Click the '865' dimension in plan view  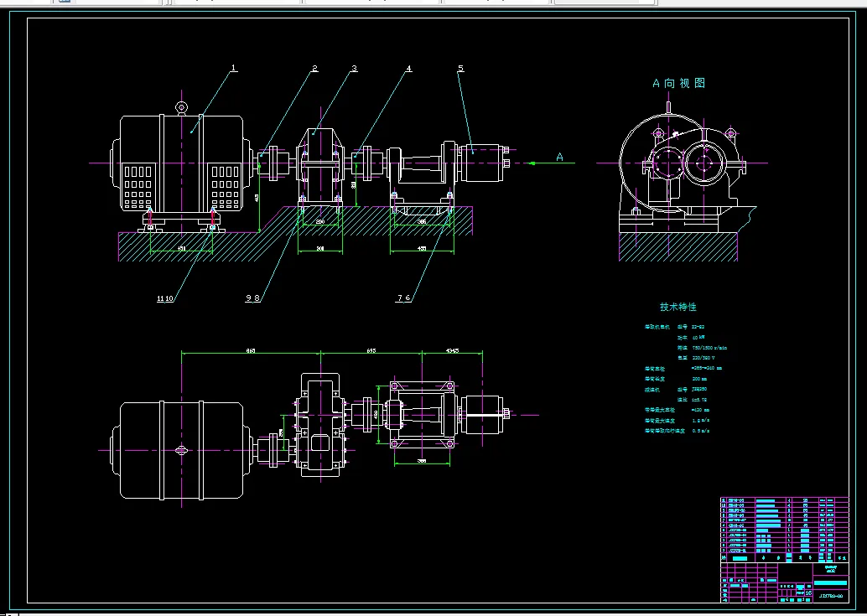click(251, 351)
